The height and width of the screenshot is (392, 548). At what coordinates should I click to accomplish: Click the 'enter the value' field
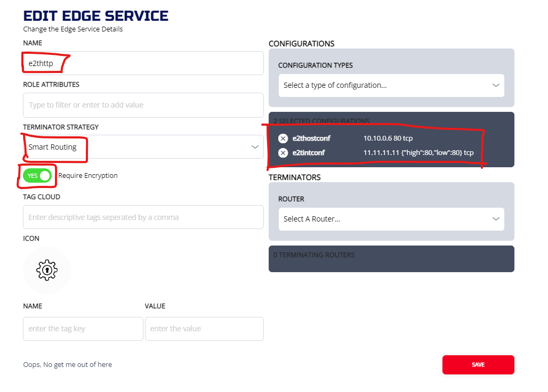pos(204,329)
